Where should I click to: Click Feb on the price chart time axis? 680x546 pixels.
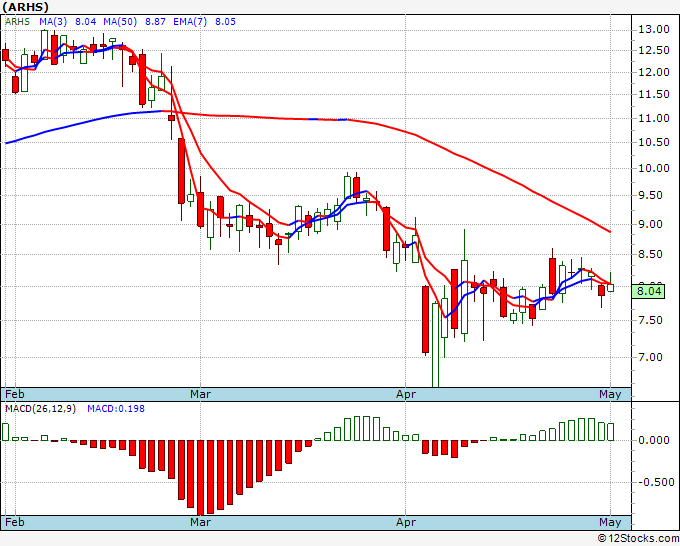pos(15,394)
